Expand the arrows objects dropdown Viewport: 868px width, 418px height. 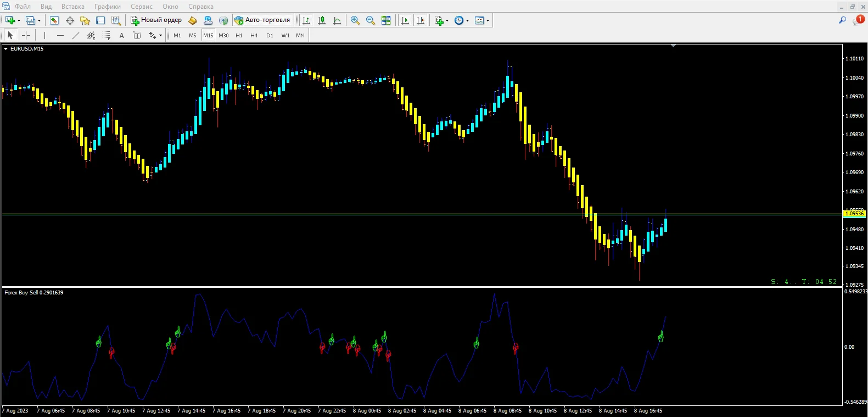click(160, 36)
